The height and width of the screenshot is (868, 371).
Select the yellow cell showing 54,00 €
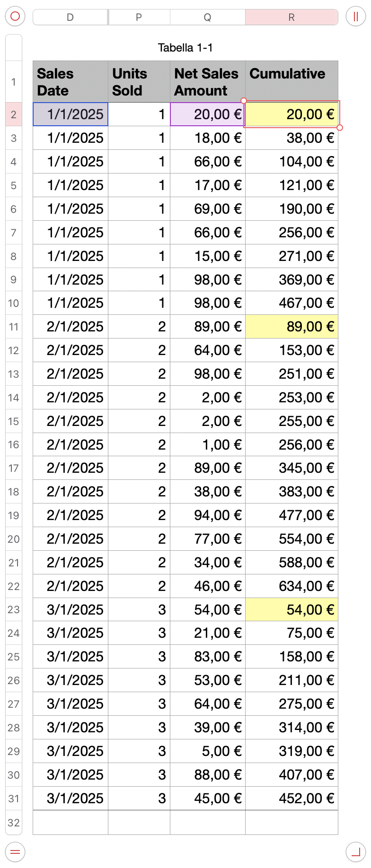291,610
